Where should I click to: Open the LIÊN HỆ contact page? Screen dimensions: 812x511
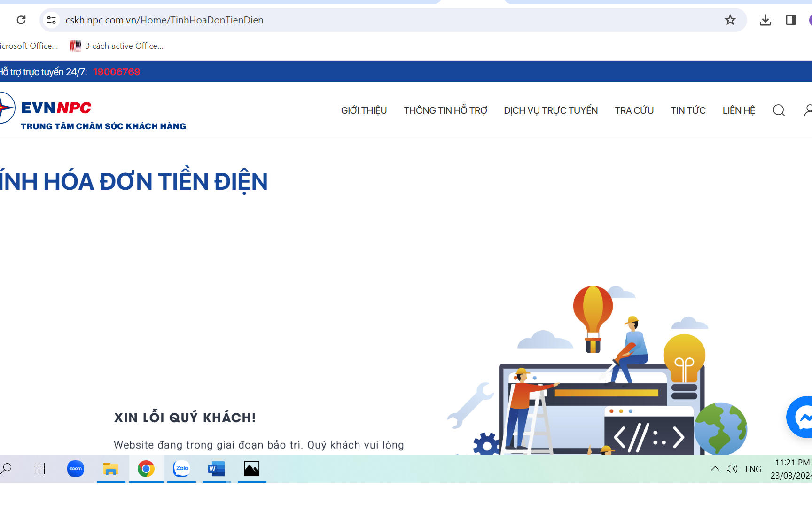(x=738, y=110)
